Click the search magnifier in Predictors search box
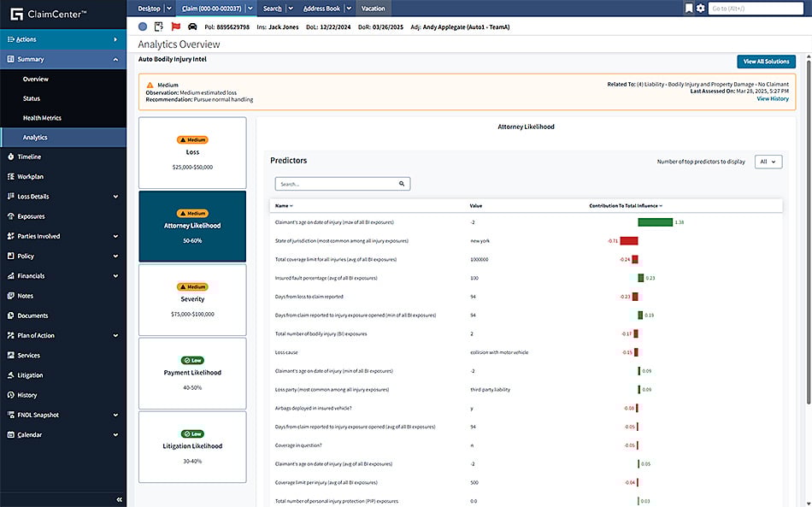The height and width of the screenshot is (507, 812). pos(401,183)
